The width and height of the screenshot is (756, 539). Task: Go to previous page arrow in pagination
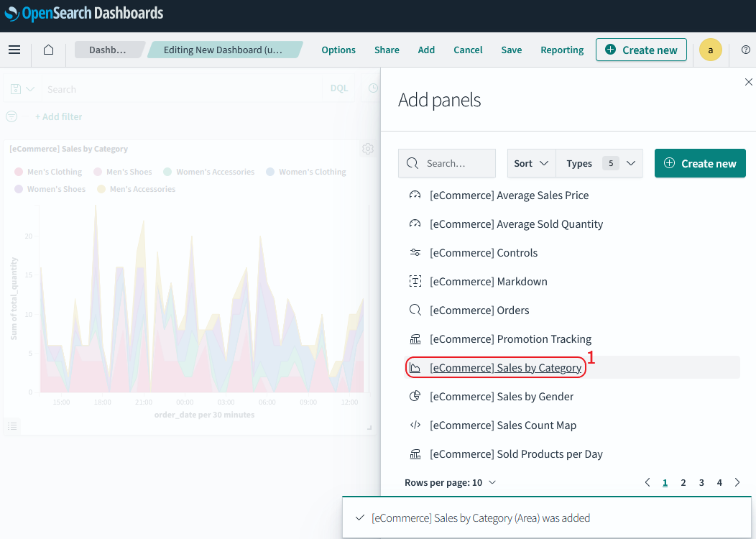pyautogui.click(x=647, y=482)
